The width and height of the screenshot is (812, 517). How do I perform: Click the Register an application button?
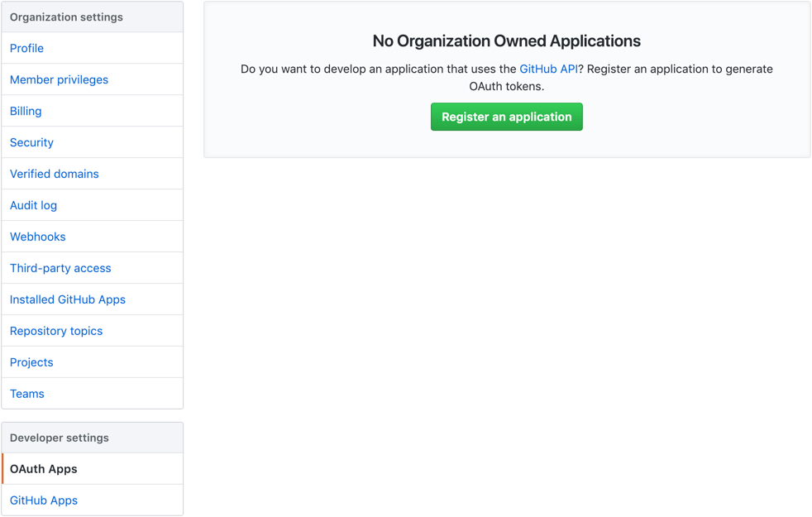point(506,117)
